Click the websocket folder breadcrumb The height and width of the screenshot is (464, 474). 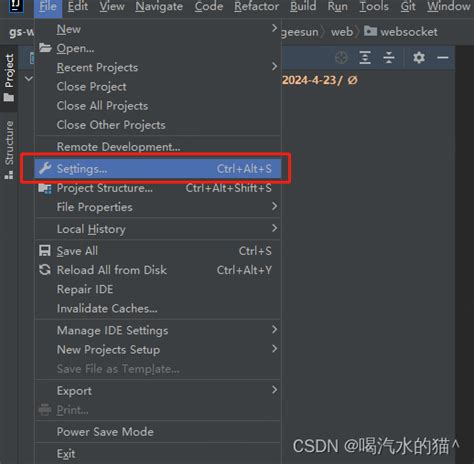tap(401, 32)
